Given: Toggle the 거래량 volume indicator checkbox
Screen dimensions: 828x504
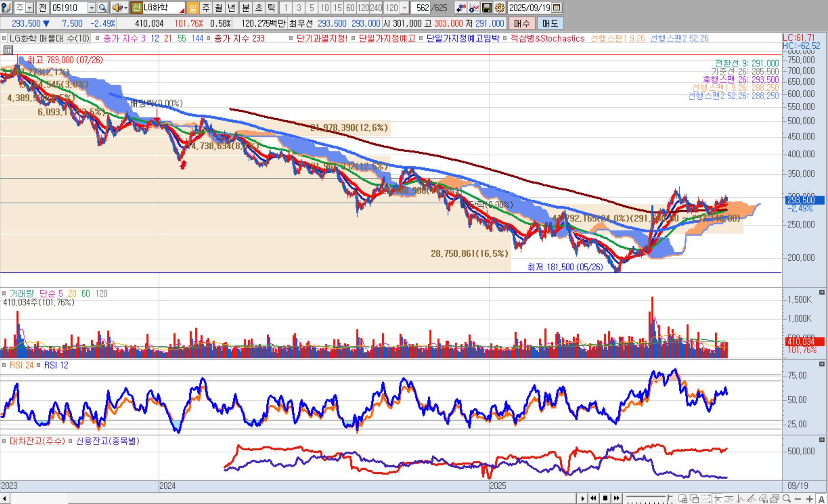Looking at the screenshot, I should 4,294.
